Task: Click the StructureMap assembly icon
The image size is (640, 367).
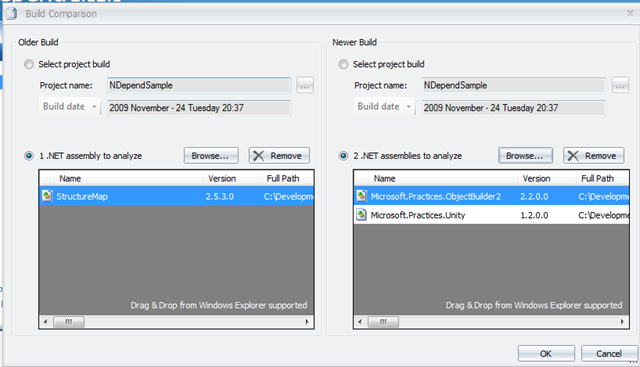Action: 47,196
